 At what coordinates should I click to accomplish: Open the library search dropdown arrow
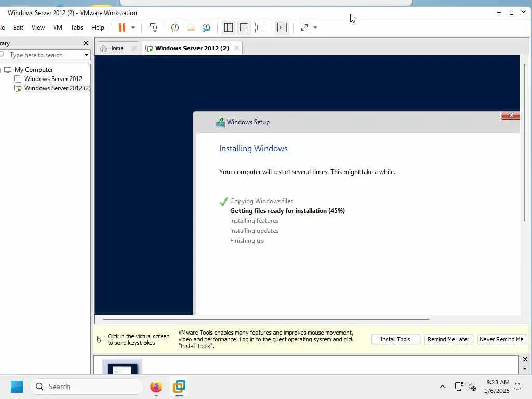coord(87,55)
